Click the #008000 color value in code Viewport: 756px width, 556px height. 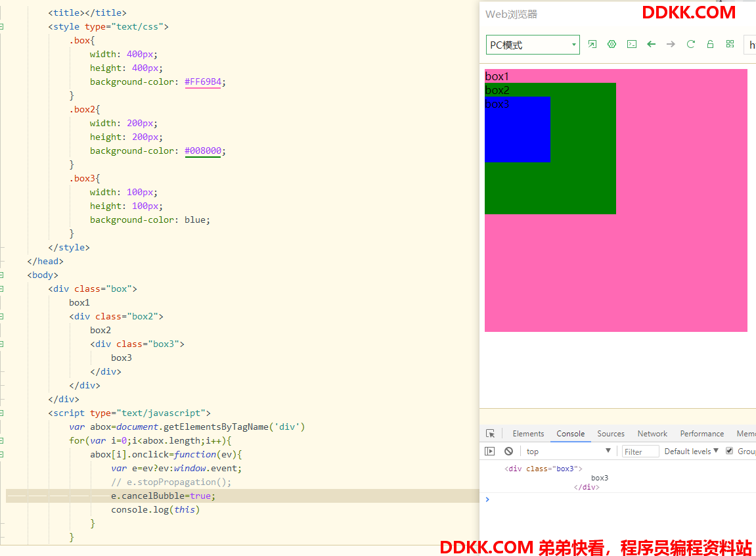[x=203, y=151]
